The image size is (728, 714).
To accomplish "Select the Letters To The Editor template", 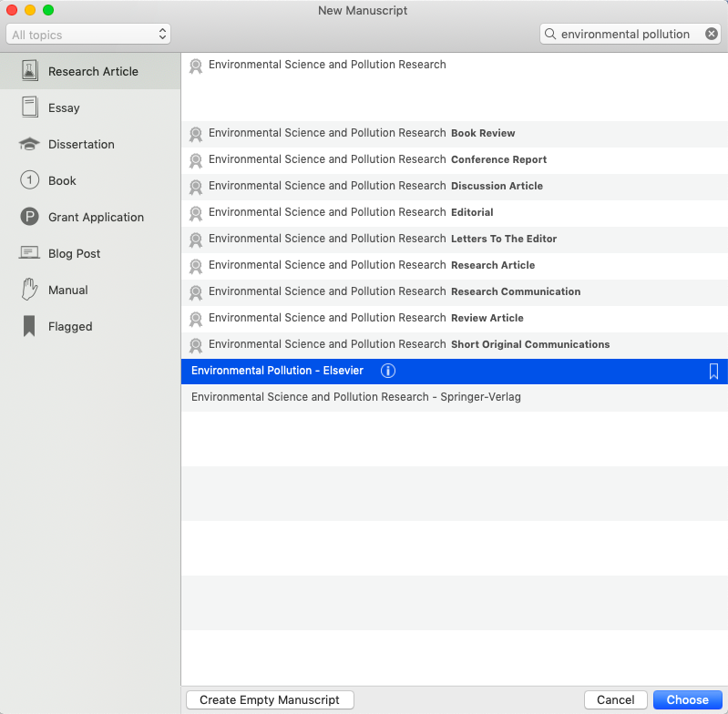I will [455, 240].
